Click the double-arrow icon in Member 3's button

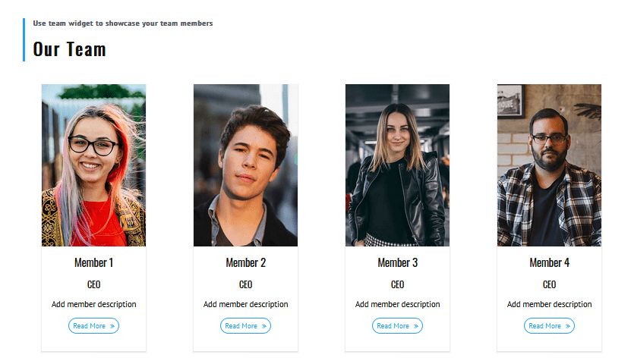pos(415,326)
